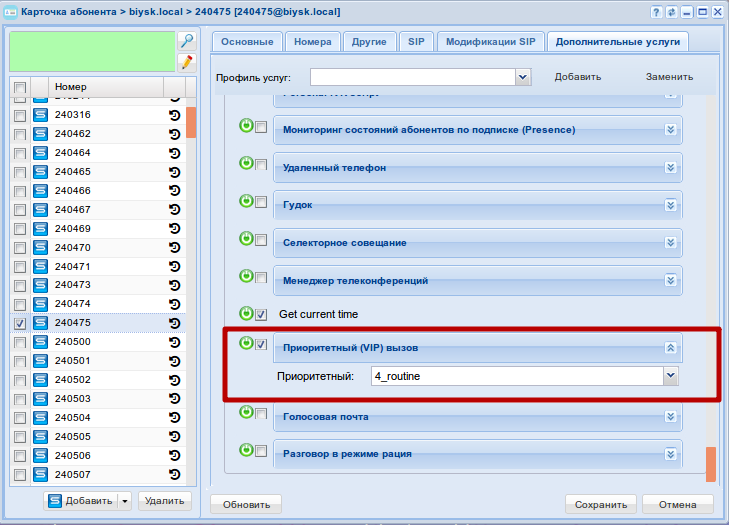Expand the Селекторное совещание panel
This screenshot has width=729, height=525.
pyautogui.click(x=670, y=242)
